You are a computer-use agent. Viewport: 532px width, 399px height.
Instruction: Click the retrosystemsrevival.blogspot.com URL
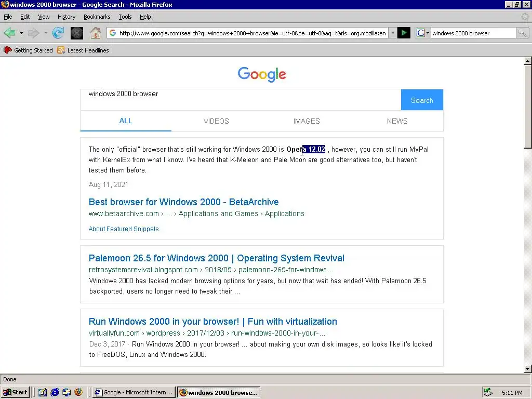pos(211,270)
